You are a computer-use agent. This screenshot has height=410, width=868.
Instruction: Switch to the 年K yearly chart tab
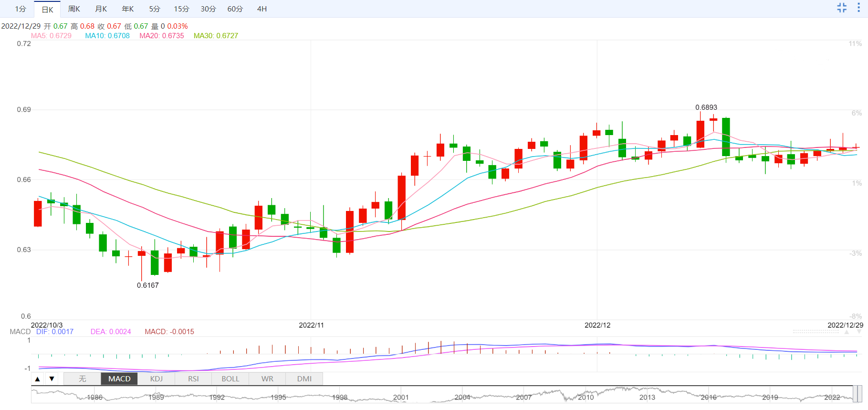tap(127, 9)
